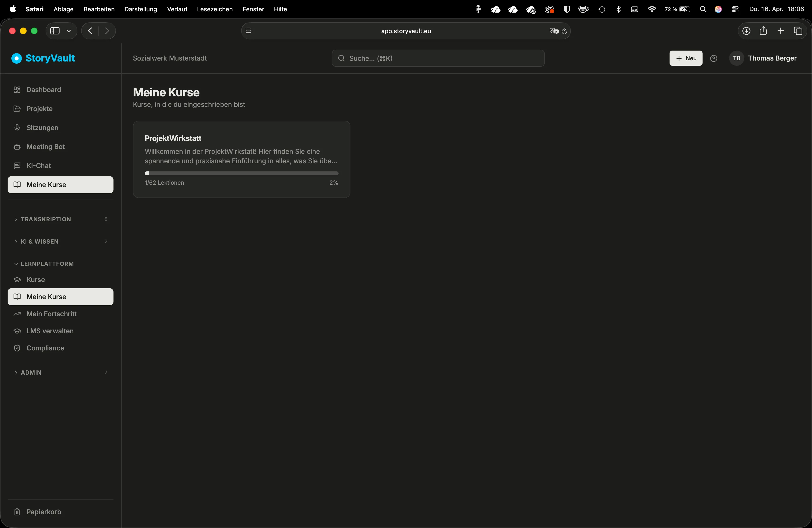This screenshot has width=812, height=528.
Task: Open the Thomas Berger account name
Action: click(772, 58)
